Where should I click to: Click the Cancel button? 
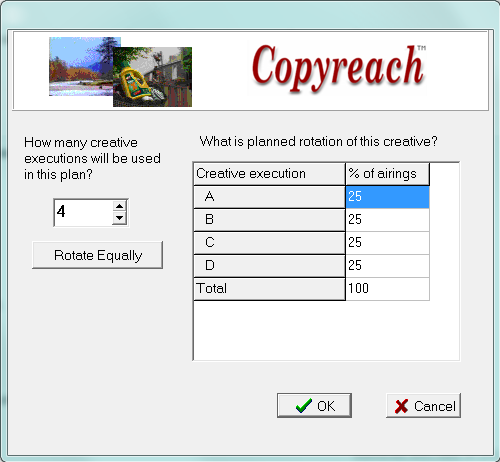point(423,405)
